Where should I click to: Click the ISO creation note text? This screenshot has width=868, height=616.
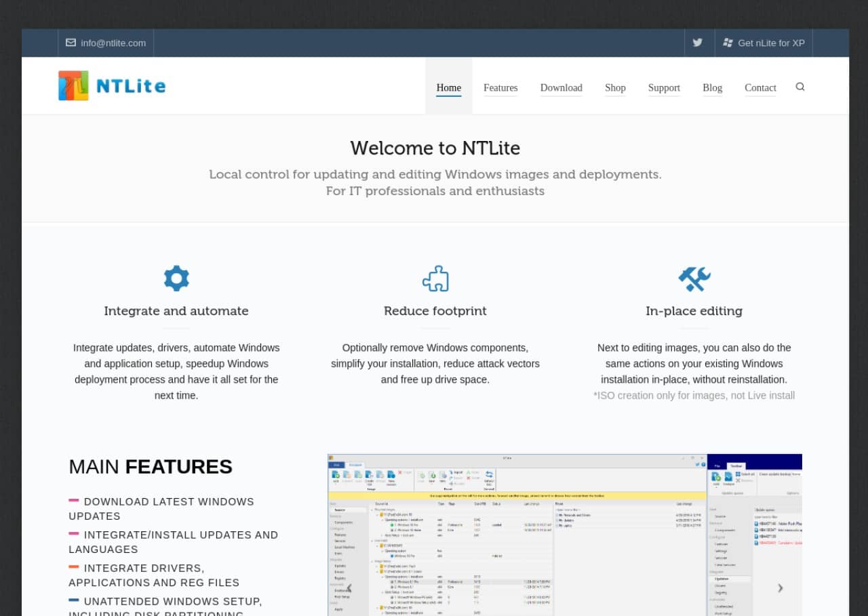click(x=694, y=395)
